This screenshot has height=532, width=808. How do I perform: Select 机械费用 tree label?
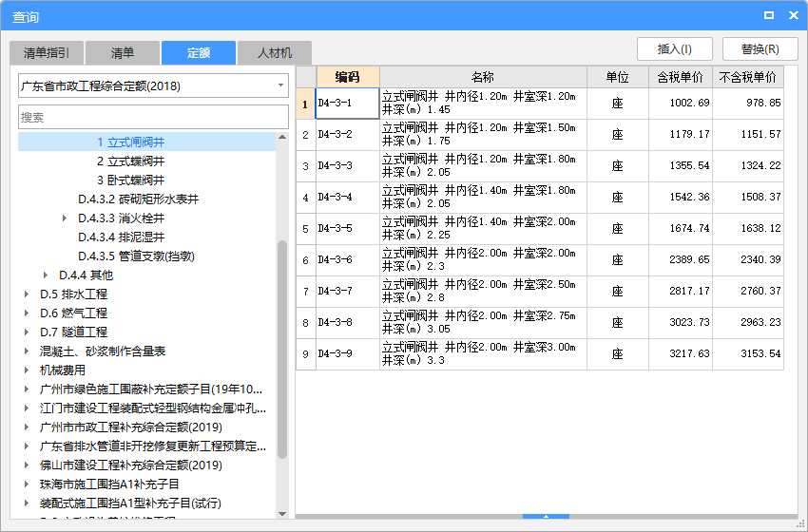click(63, 370)
